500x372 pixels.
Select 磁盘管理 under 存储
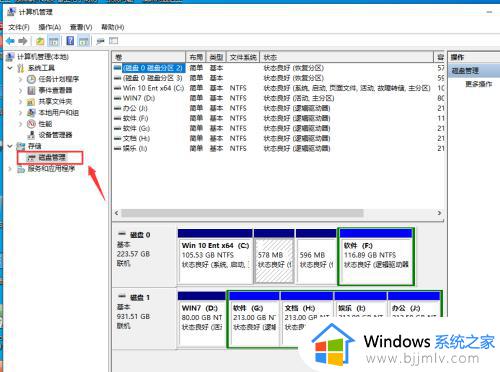tap(50, 157)
